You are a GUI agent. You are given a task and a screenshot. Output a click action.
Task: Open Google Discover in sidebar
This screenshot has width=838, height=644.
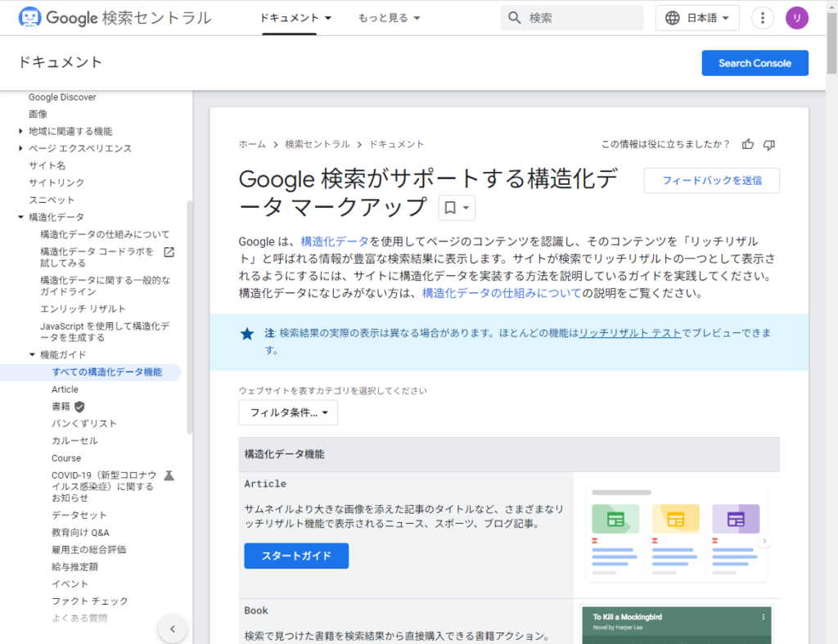(x=62, y=97)
